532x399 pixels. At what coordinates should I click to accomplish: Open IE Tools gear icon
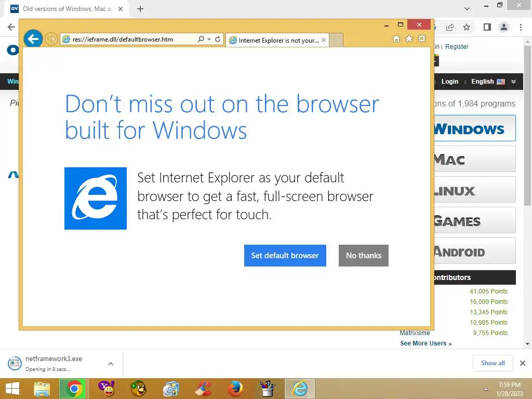(x=422, y=38)
